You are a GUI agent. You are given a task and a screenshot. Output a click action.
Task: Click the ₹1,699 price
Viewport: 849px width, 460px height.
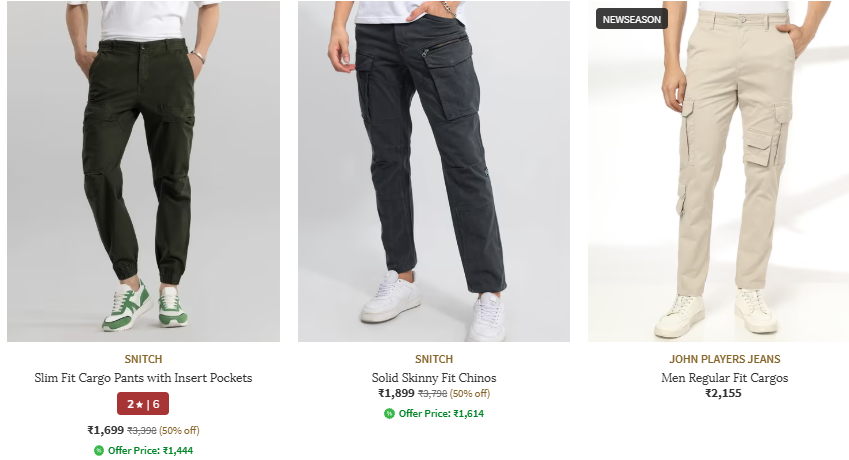(105, 430)
